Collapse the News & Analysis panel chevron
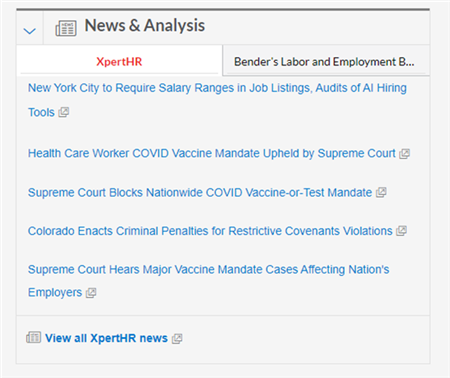The height and width of the screenshot is (378, 450). pyautogui.click(x=30, y=31)
